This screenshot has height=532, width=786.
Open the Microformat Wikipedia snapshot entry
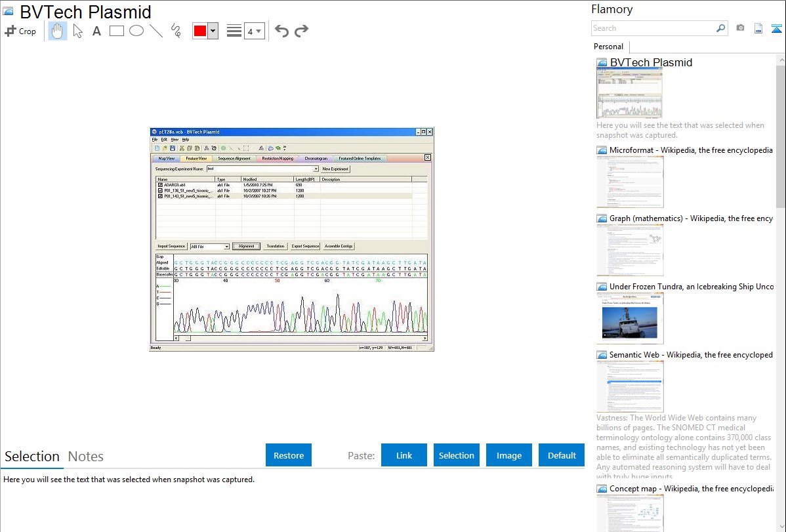click(691, 150)
